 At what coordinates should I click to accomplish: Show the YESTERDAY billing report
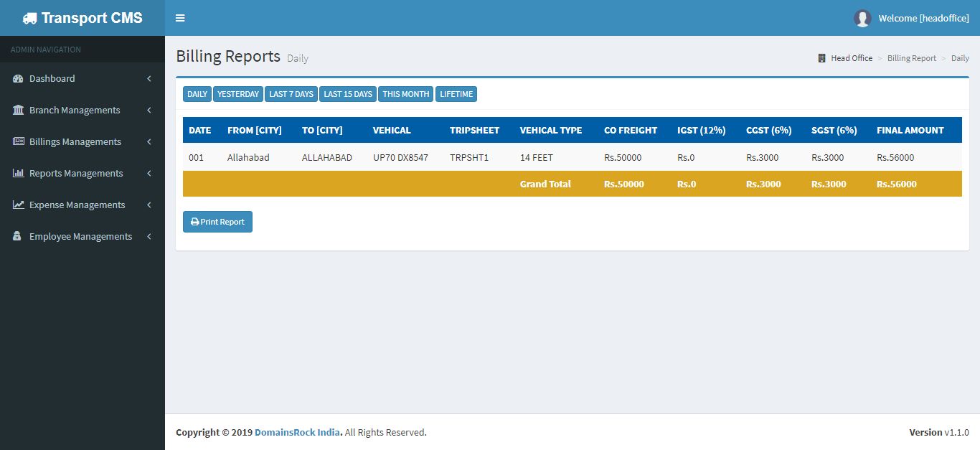[238, 94]
